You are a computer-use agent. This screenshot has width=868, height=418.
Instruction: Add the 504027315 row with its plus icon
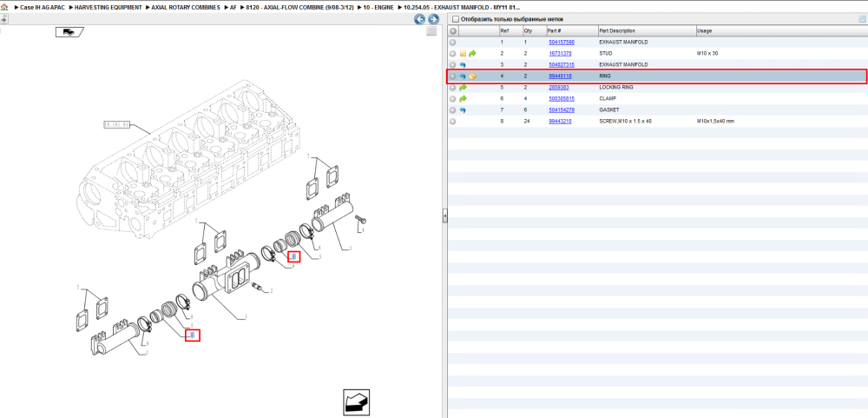[453, 65]
